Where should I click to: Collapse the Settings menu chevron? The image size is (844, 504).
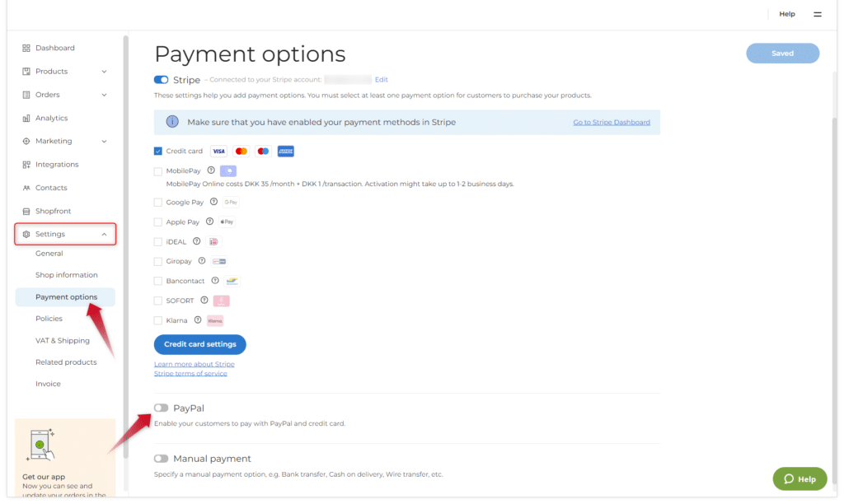[104, 234]
